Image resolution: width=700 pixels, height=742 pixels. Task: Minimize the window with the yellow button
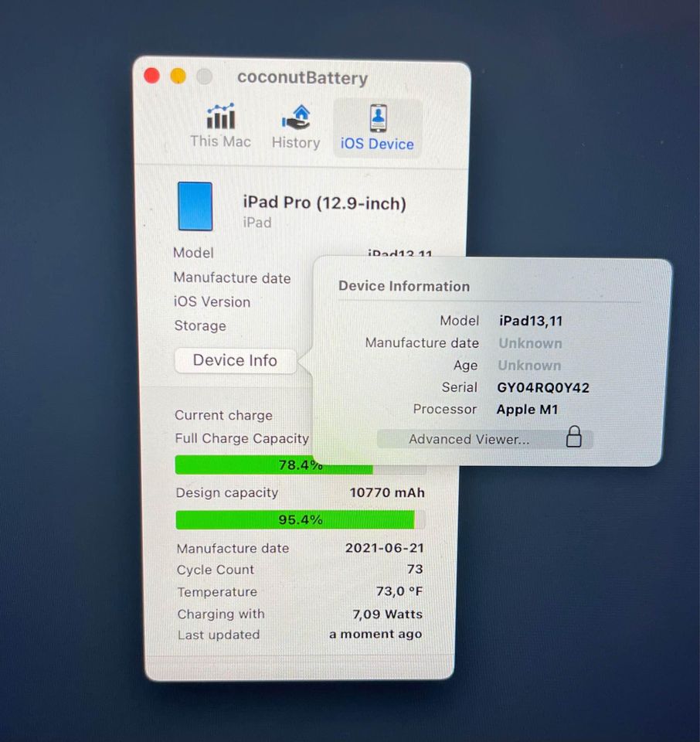178,77
